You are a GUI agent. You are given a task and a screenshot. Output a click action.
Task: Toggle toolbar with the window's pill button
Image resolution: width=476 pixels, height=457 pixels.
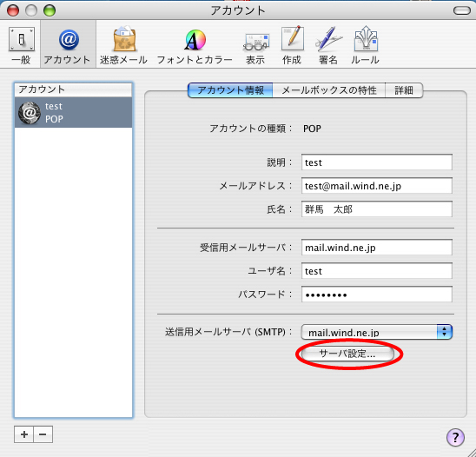coord(462,10)
